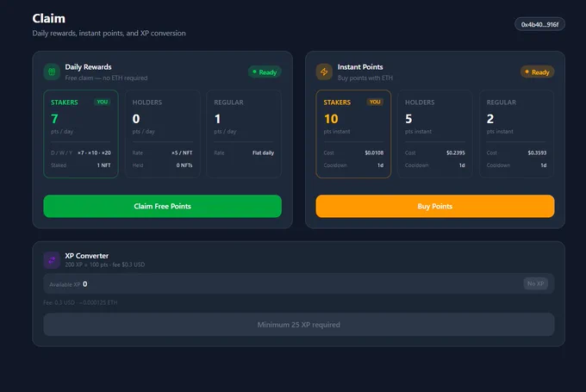The image size is (586, 392).
Task: Click the $0.2395 cost value
Action: click(456, 152)
